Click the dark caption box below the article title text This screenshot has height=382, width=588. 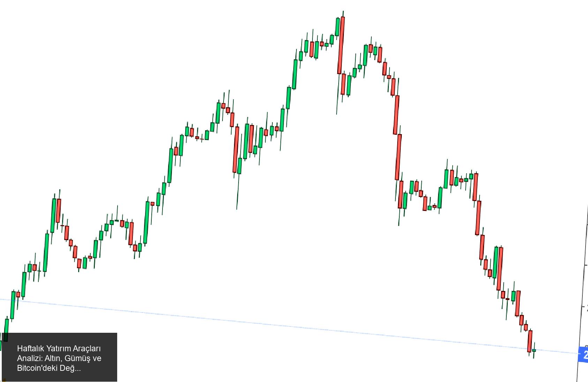tap(59, 377)
